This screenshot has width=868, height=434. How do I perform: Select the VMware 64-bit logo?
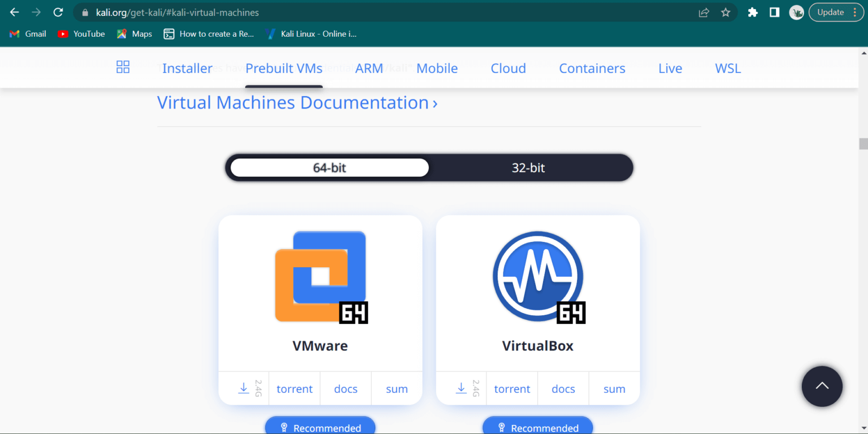pyautogui.click(x=320, y=276)
